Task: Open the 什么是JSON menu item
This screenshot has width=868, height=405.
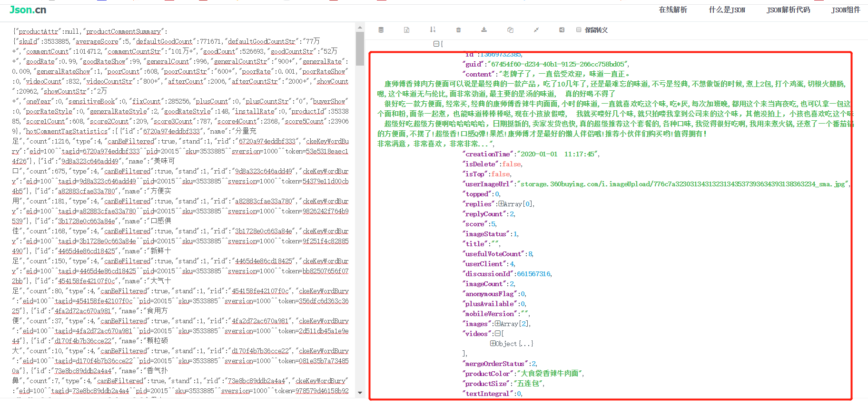Action: tap(727, 10)
